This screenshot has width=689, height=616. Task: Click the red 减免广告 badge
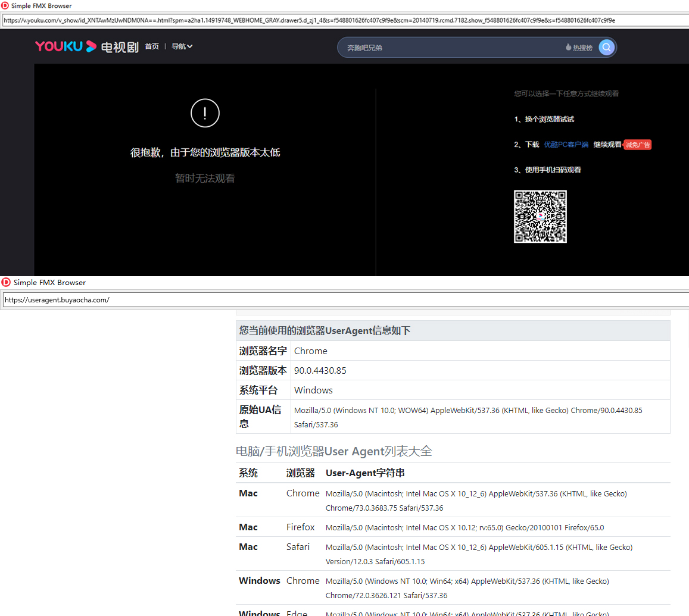[638, 145]
